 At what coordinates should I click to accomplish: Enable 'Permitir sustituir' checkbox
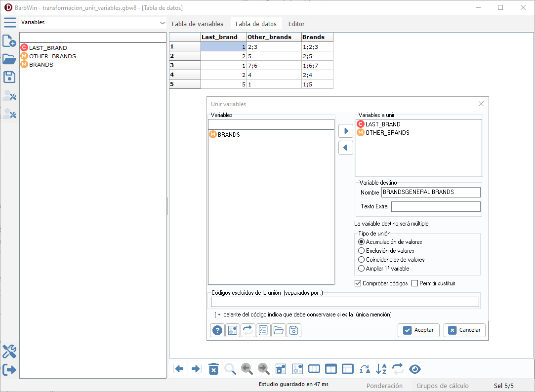pos(415,283)
